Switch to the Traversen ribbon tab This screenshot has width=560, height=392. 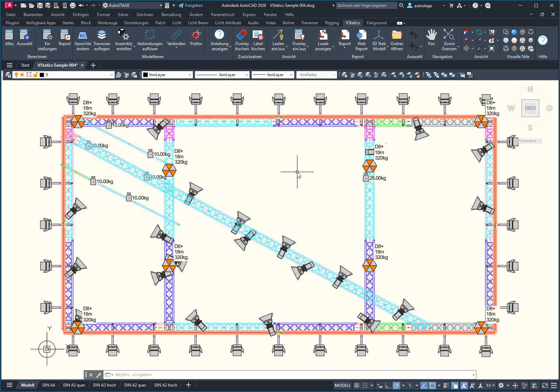[310, 23]
